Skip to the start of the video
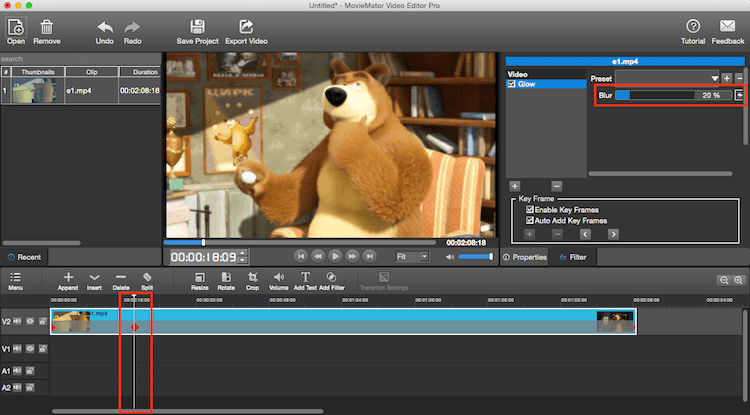The height and width of the screenshot is (415, 750). coord(300,257)
